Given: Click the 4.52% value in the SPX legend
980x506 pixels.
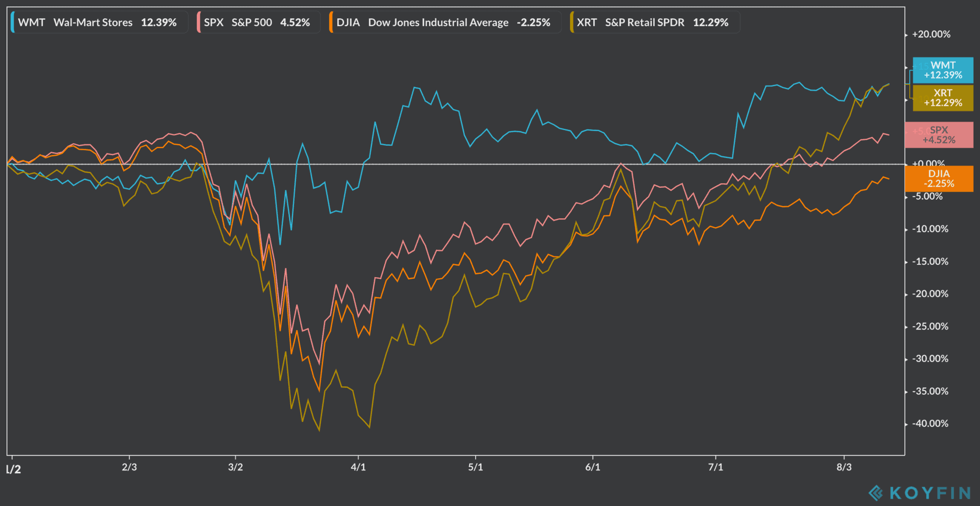Looking at the screenshot, I should tap(295, 22).
